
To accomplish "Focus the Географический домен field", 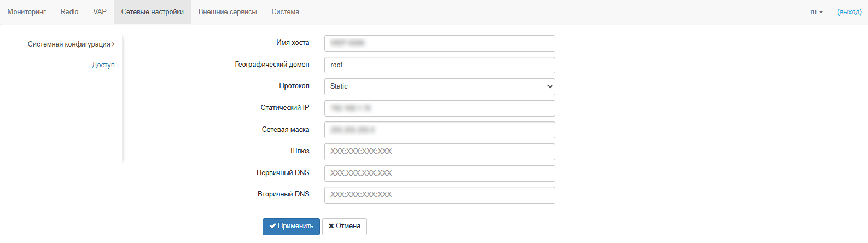I will click(439, 65).
